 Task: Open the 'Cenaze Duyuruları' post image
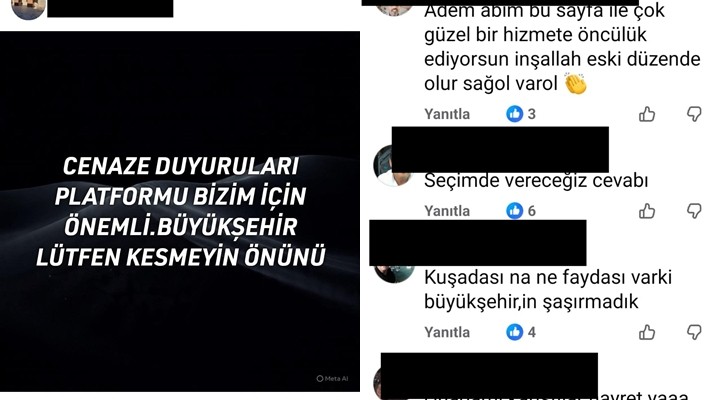(x=180, y=211)
